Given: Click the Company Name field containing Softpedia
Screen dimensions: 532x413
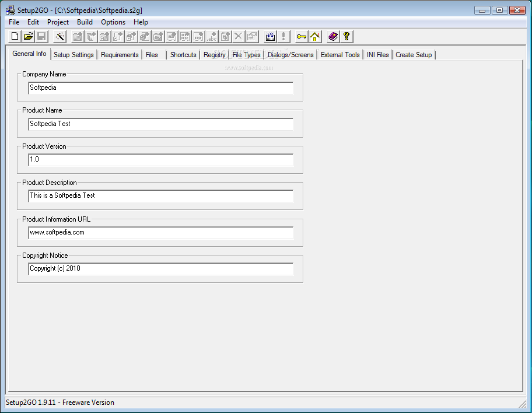Looking at the screenshot, I should (x=161, y=88).
